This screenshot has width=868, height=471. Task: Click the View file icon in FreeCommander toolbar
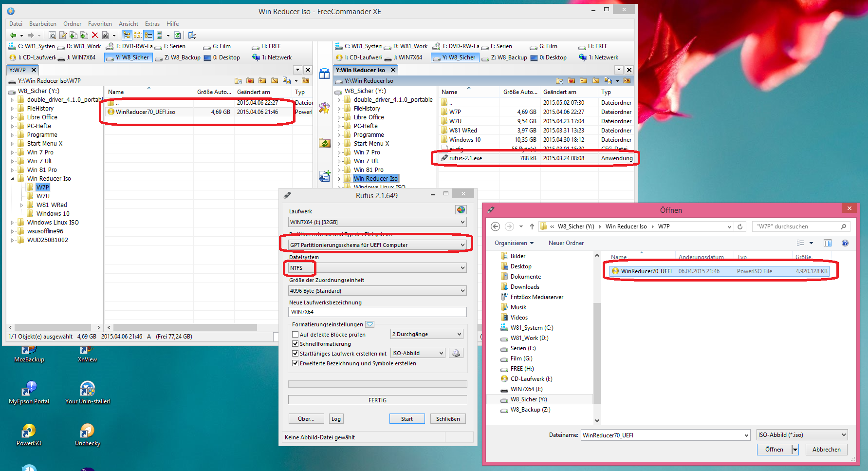(52, 35)
